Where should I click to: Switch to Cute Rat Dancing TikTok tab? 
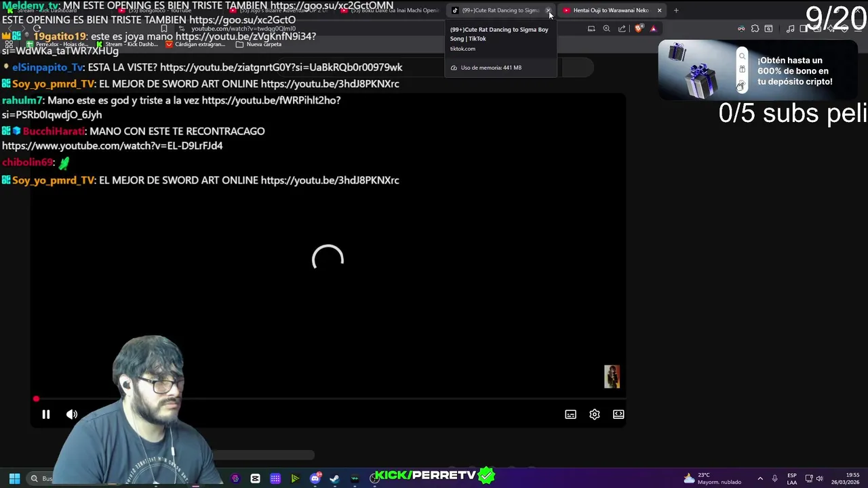click(x=500, y=10)
